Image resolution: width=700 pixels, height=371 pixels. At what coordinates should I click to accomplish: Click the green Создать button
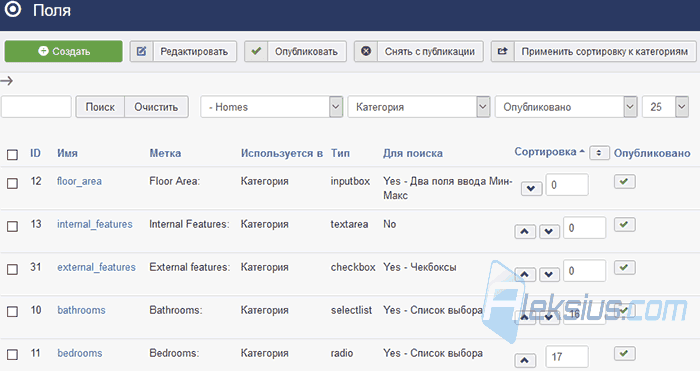click(x=63, y=51)
